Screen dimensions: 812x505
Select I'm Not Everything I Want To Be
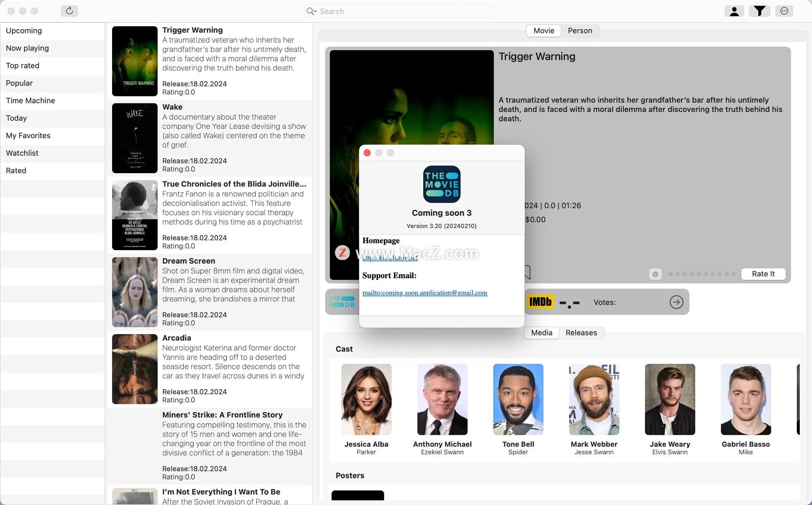[x=221, y=492]
